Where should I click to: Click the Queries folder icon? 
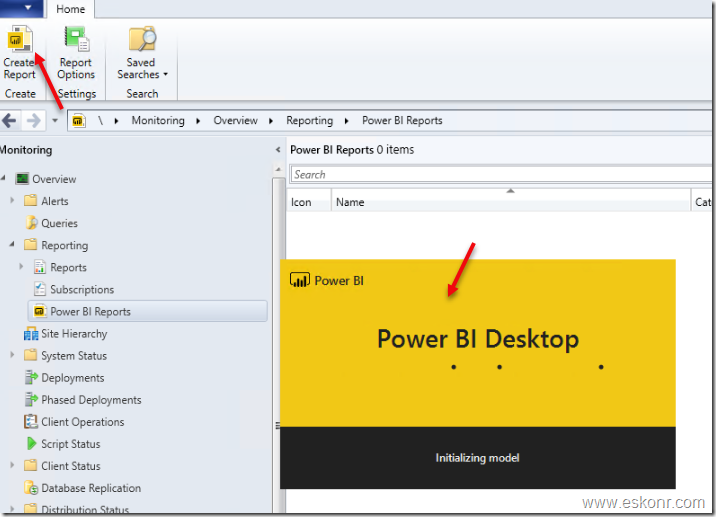pos(31,223)
